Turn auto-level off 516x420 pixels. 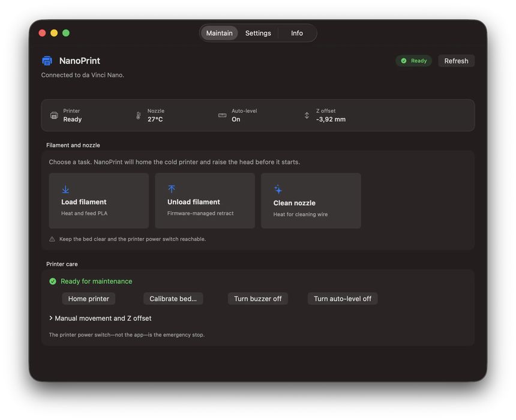[x=342, y=299]
